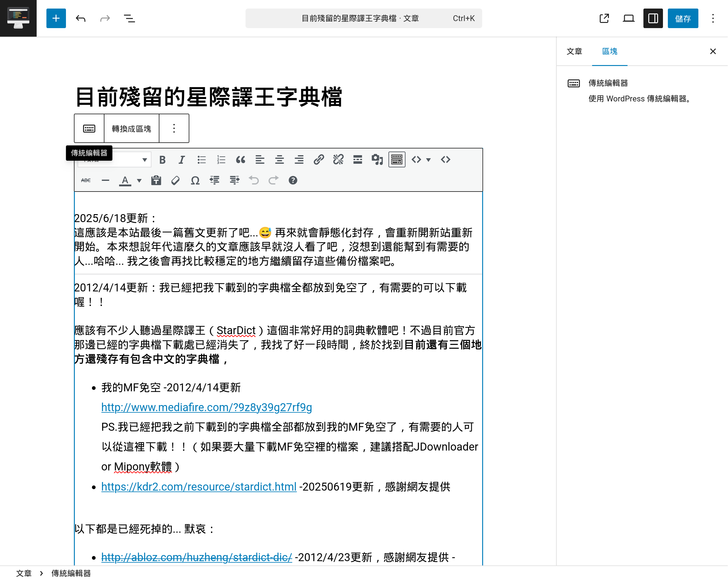Click the 2025/6/18更新 line of text
Image resolution: width=728 pixels, height=581 pixels.
tap(115, 218)
